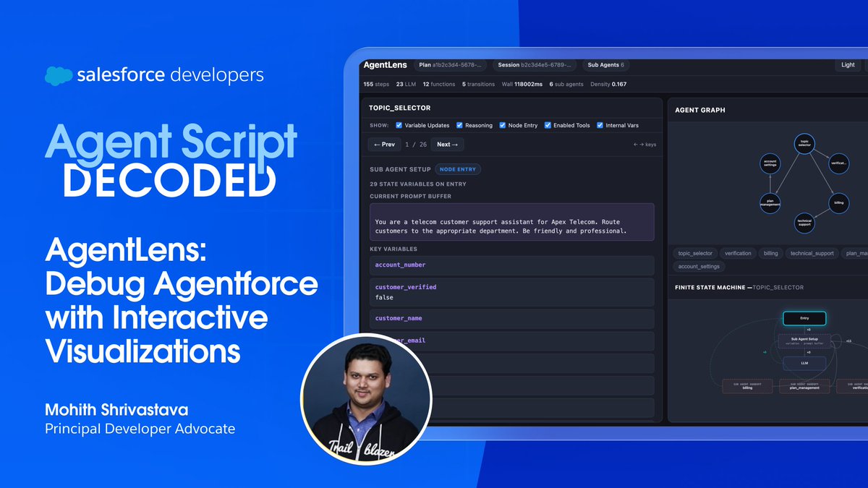Open the customer_name variable row
Screen dimensions: 868x488
tap(511, 319)
